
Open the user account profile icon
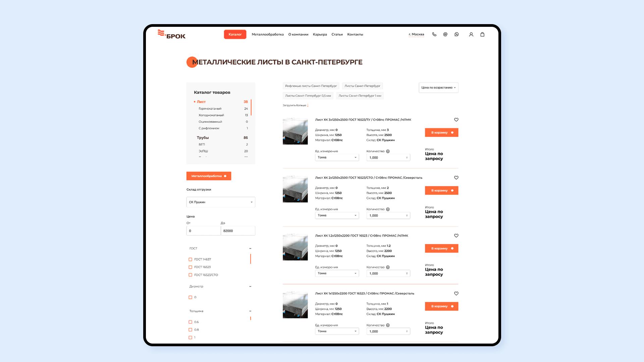471,34
